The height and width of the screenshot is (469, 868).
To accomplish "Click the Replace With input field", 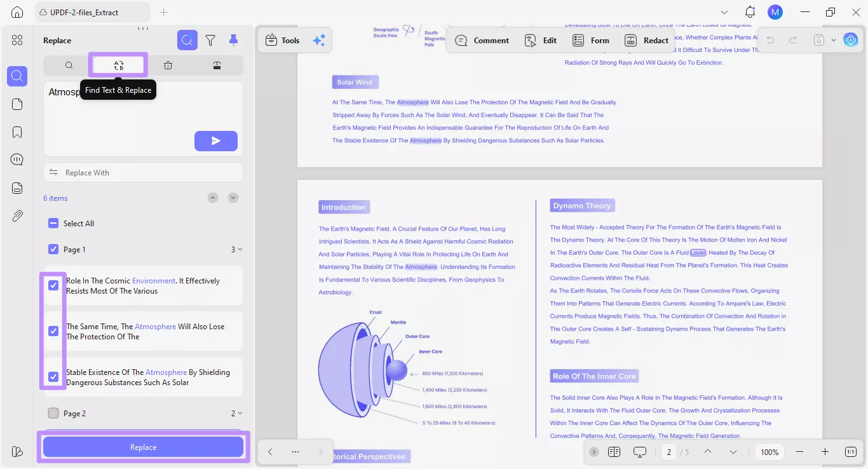I will pos(143,172).
